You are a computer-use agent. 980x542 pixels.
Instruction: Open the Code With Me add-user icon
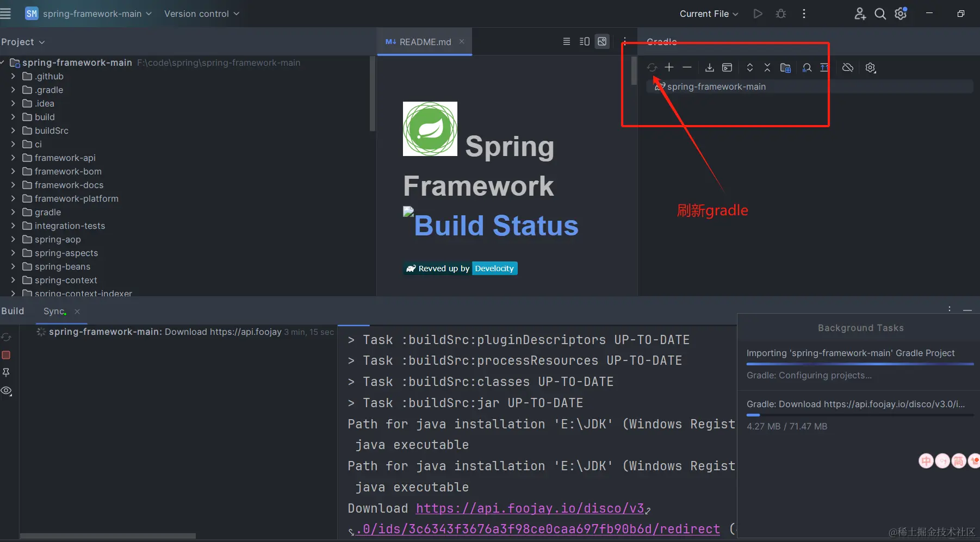(x=860, y=14)
